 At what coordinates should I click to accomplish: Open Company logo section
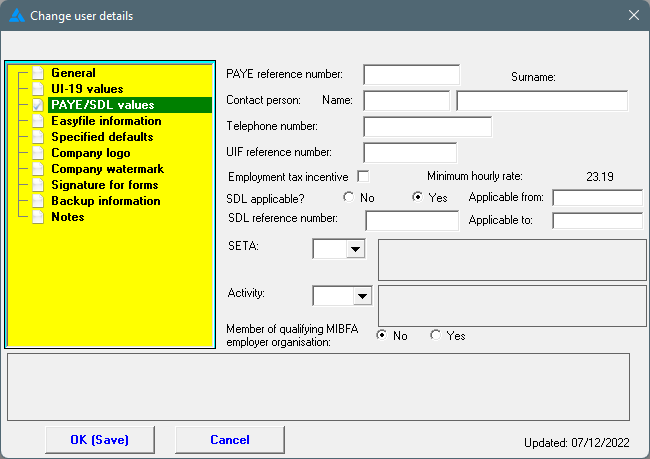tap(90, 153)
